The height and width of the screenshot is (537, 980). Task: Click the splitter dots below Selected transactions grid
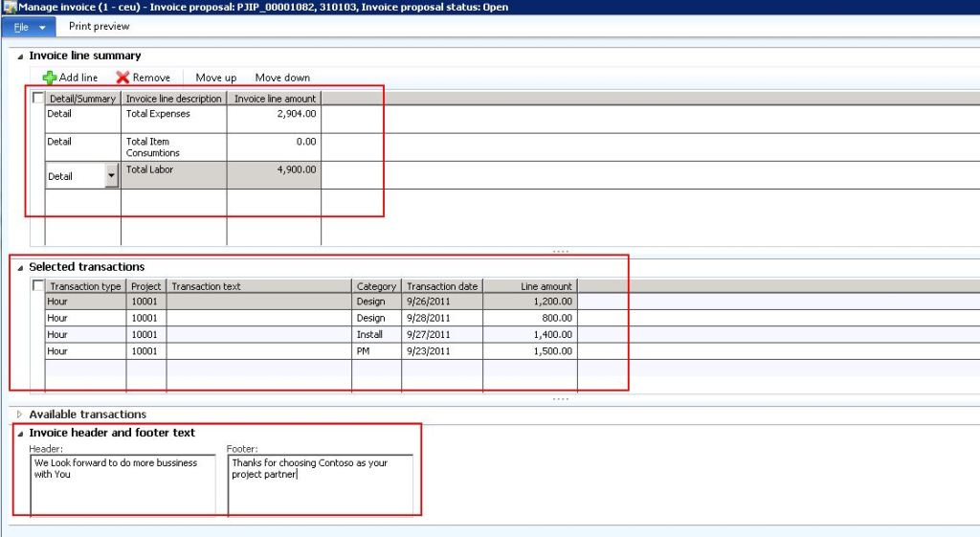[x=561, y=399]
